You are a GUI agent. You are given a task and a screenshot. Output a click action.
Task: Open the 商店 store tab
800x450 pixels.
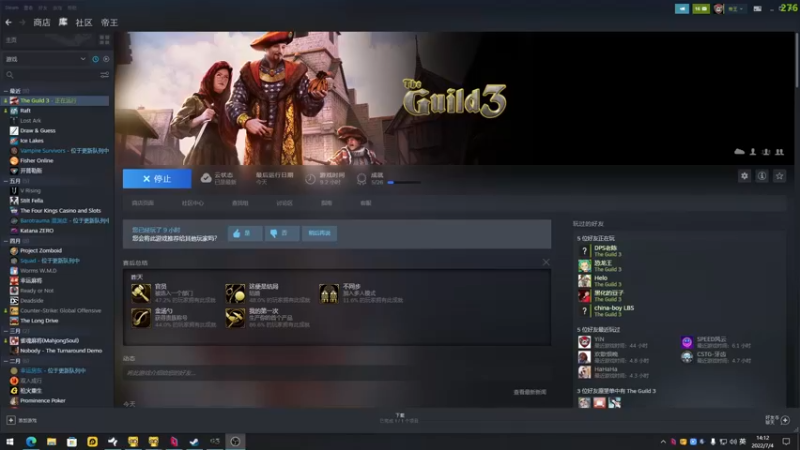[x=42, y=22]
